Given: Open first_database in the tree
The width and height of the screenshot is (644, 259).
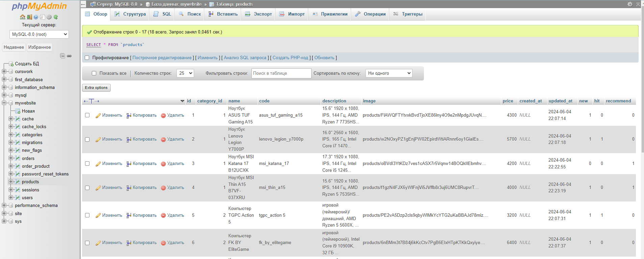Looking at the screenshot, I should tap(29, 79).
